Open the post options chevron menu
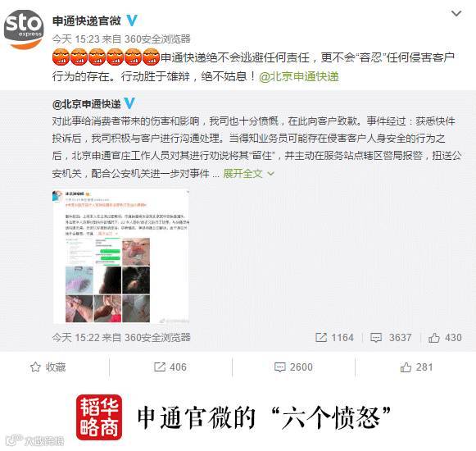 pos(456,14)
